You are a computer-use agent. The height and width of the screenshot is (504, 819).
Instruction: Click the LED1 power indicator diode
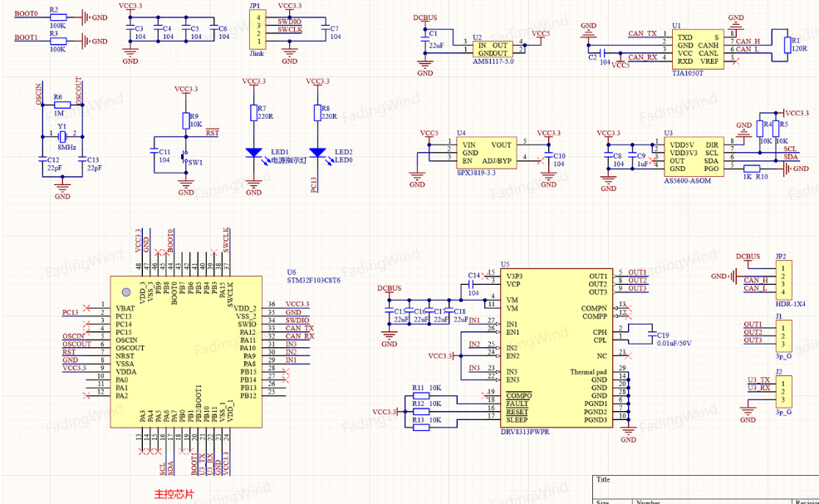(253, 153)
